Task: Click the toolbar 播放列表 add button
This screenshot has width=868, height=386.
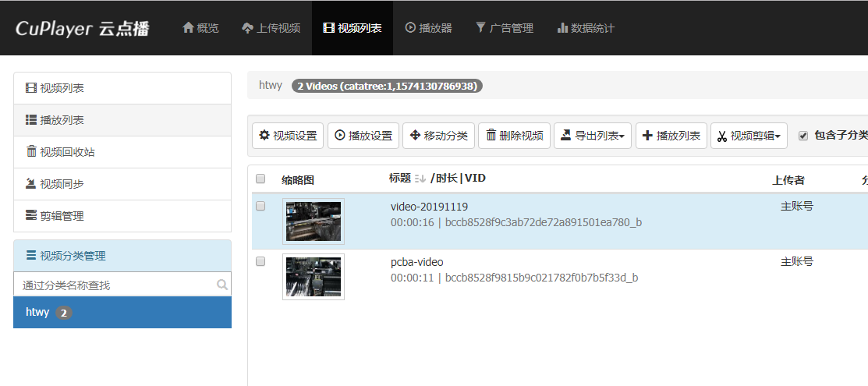Action: pyautogui.click(x=671, y=136)
